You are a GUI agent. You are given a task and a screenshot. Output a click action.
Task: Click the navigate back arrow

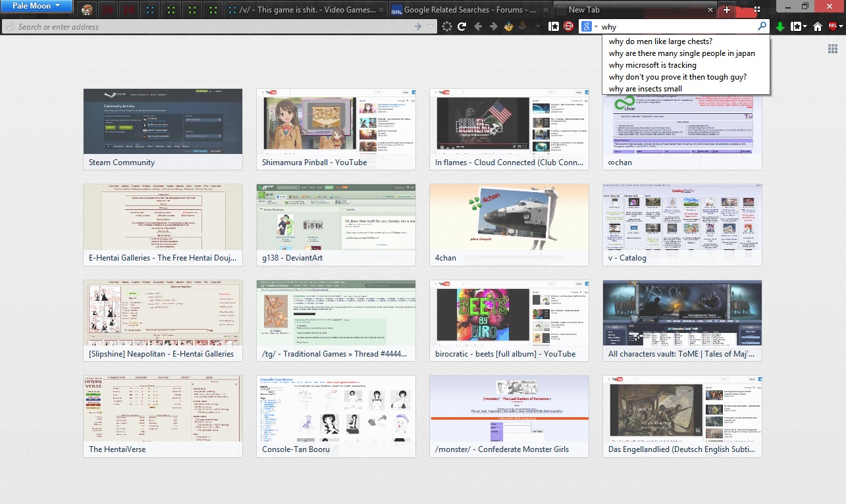(478, 26)
